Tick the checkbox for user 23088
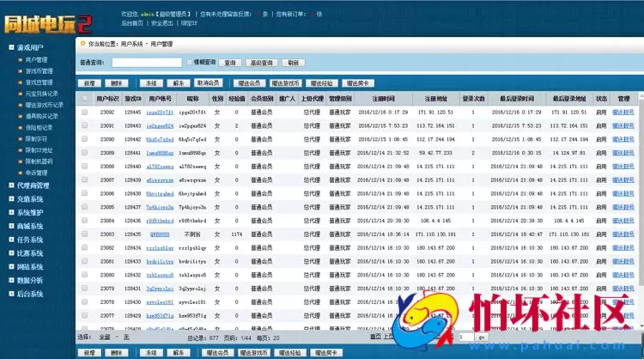Image resolution: width=644 pixels, height=359 pixels. tap(85, 167)
